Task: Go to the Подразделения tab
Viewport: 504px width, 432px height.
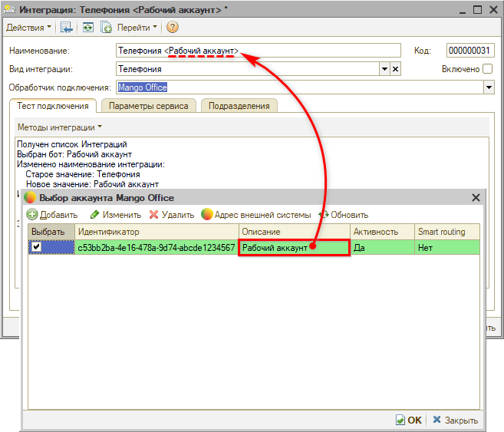Action: [240, 106]
